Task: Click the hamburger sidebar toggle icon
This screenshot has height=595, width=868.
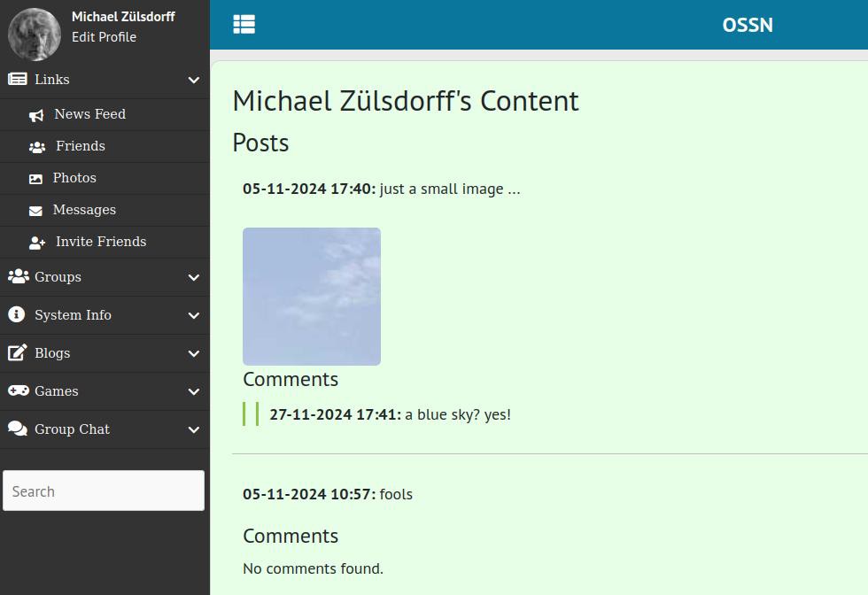Action: pos(244,25)
